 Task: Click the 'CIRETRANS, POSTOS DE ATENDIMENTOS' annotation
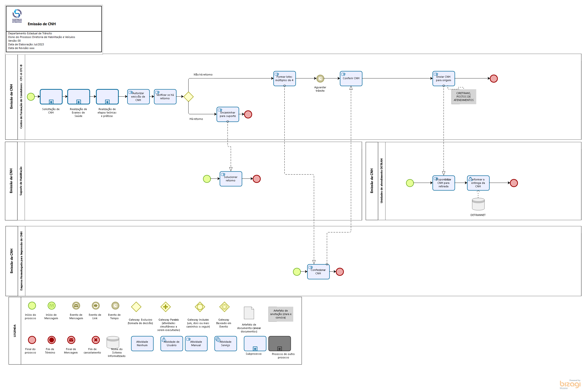tap(463, 97)
